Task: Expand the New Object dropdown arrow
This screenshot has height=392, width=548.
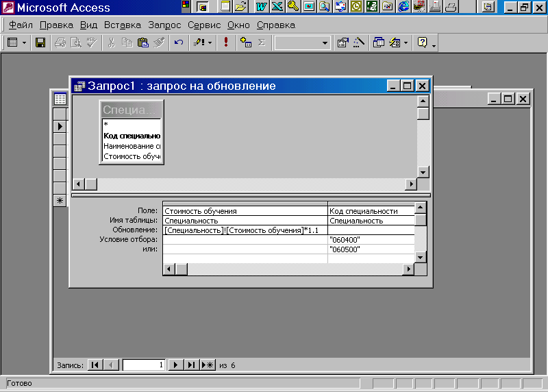Action: click(406, 42)
